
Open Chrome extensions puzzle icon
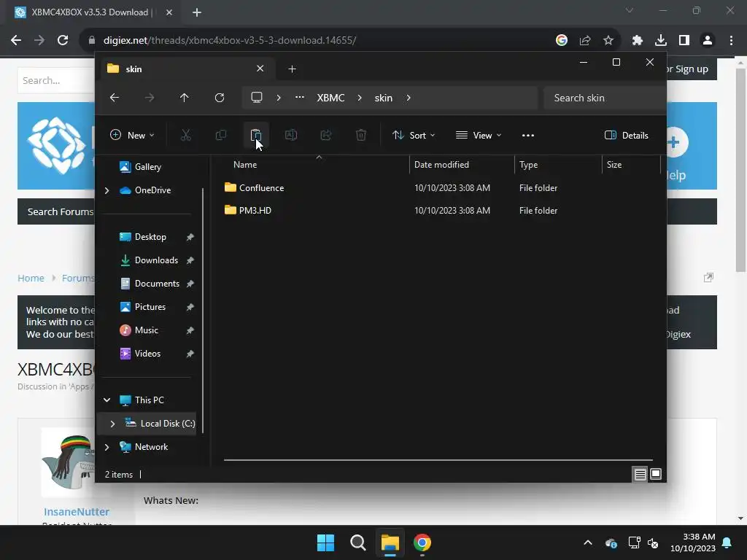coord(637,41)
